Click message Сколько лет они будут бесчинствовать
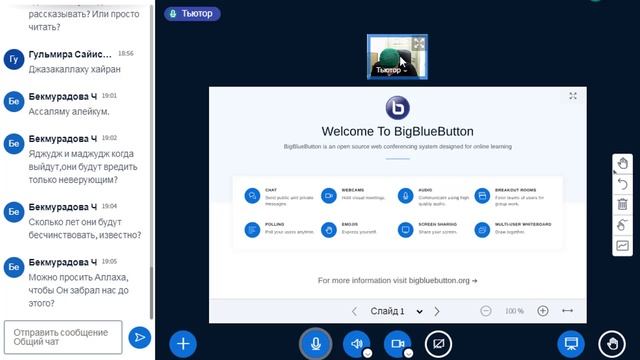Screen dimensions: 640x360 85,229
